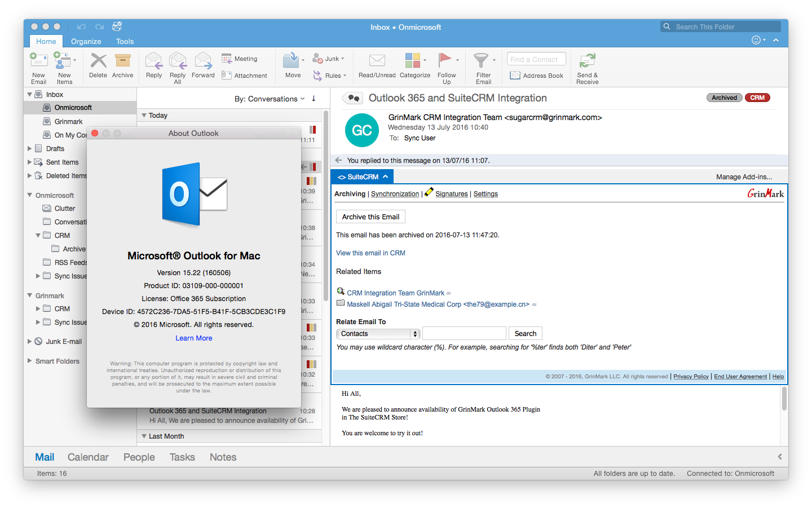812x508 pixels.
Task: Click the GC sender avatar
Action: tap(361, 130)
